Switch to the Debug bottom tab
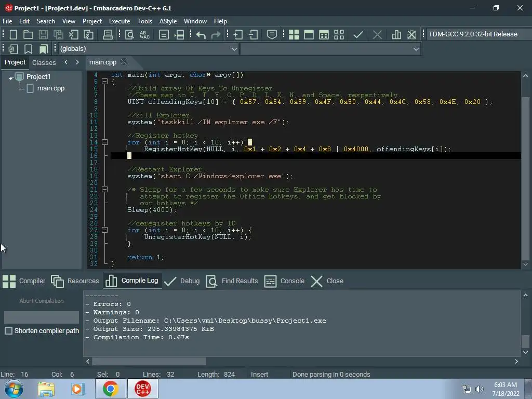Screen dimensions: 532x399 coord(182,281)
